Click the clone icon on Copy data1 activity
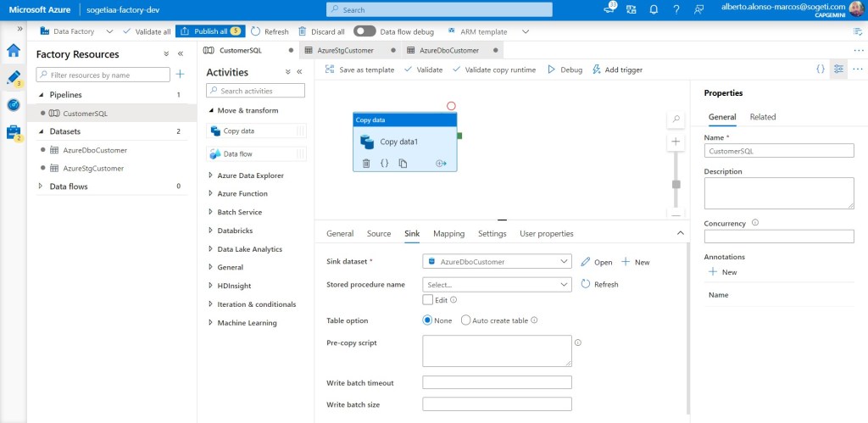This screenshot has height=423, width=868. [x=403, y=163]
